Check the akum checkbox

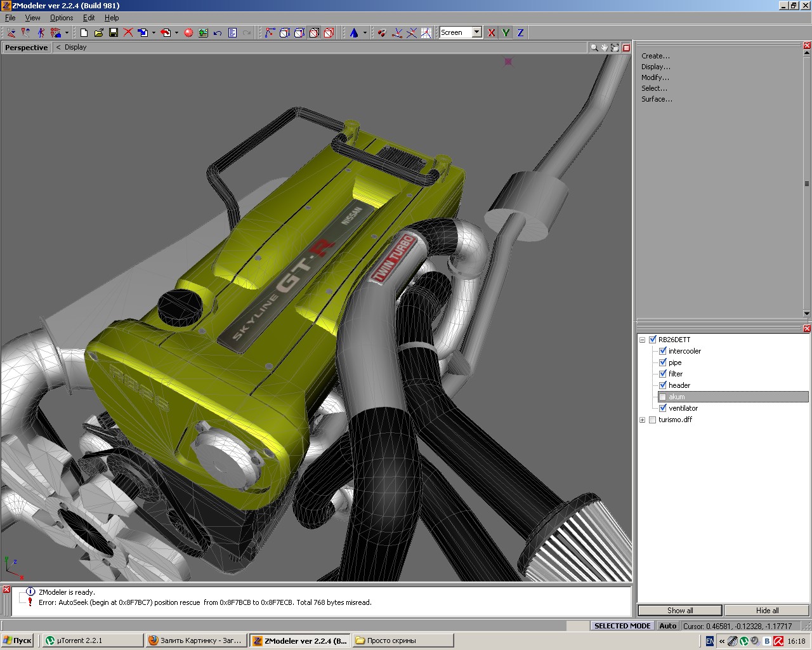coord(663,397)
